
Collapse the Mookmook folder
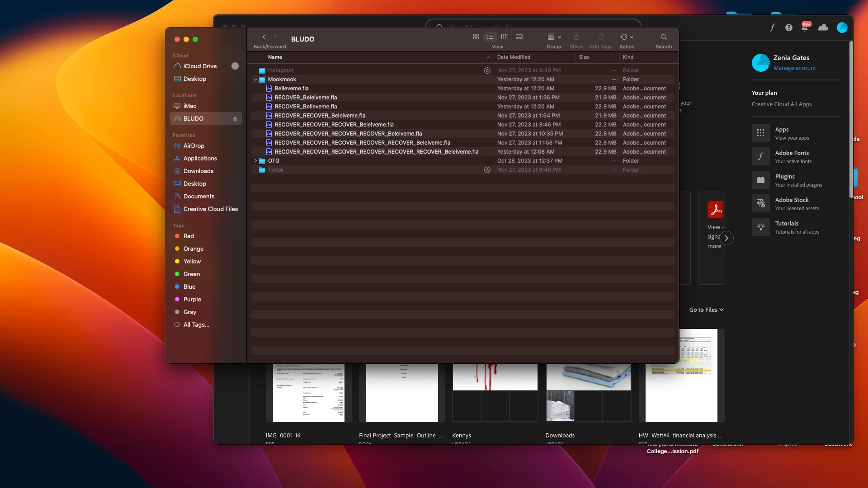255,80
